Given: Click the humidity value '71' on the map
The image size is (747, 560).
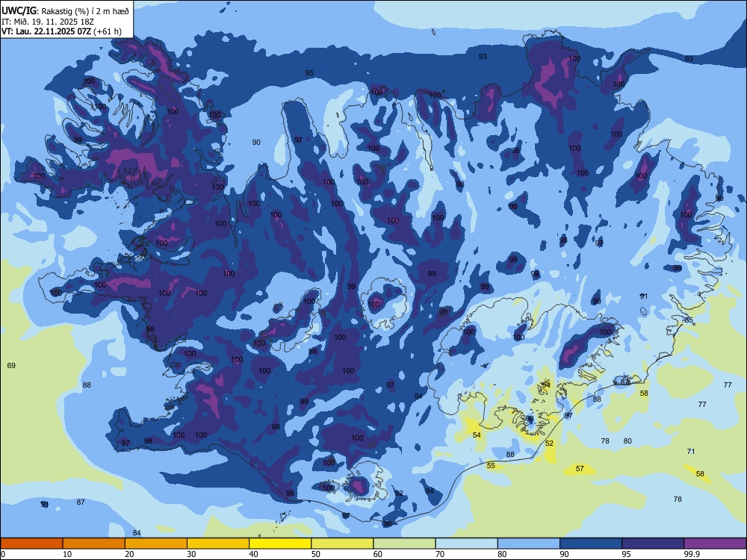Looking at the screenshot, I should click(691, 452).
